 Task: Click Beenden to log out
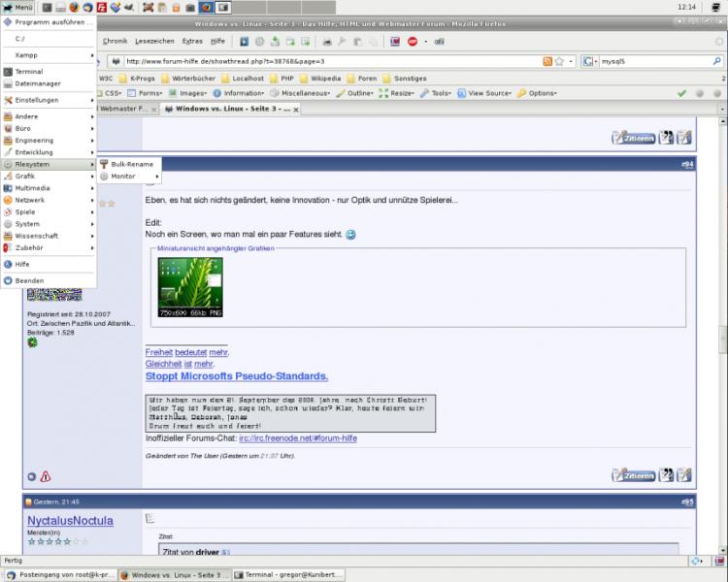(29, 280)
